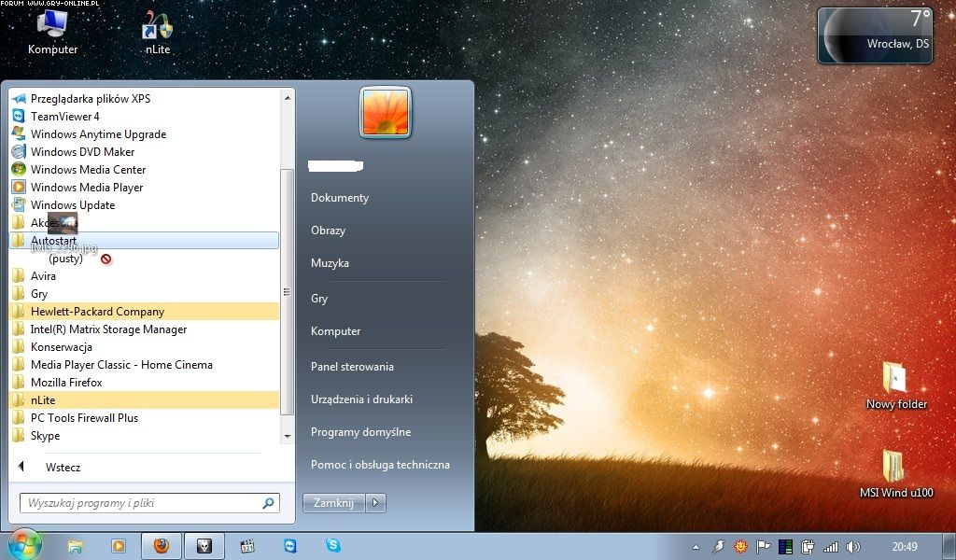
Task: Open Przeglądarka plików XPS from the programs list
Action: (x=145, y=99)
